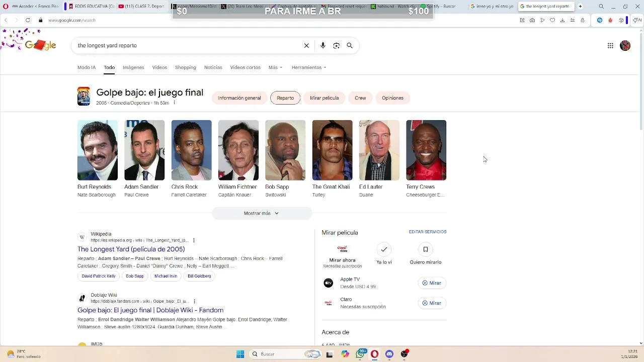644x362 pixels.
Task: Open WhatsApp from the taskbar
Action: [360, 354]
